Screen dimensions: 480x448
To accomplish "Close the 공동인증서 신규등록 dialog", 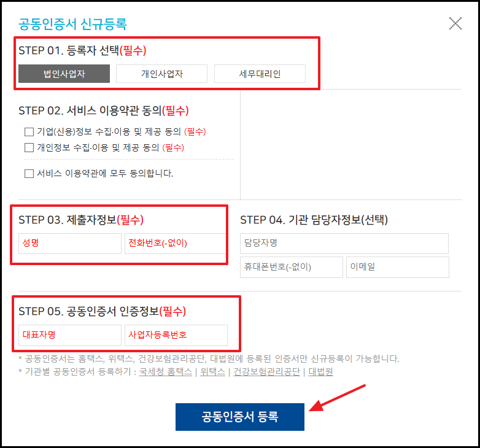I will (x=455, y=23).
